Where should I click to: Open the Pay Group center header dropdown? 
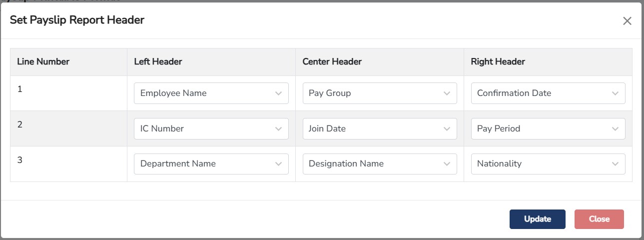tap(379, 93)
